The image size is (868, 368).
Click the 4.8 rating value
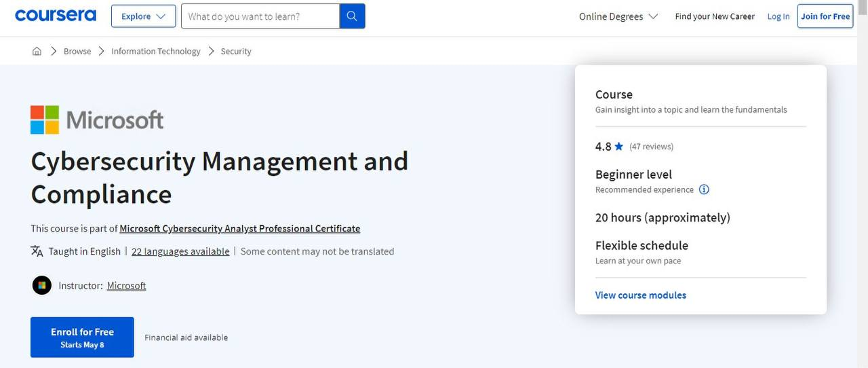click(603, 147)
